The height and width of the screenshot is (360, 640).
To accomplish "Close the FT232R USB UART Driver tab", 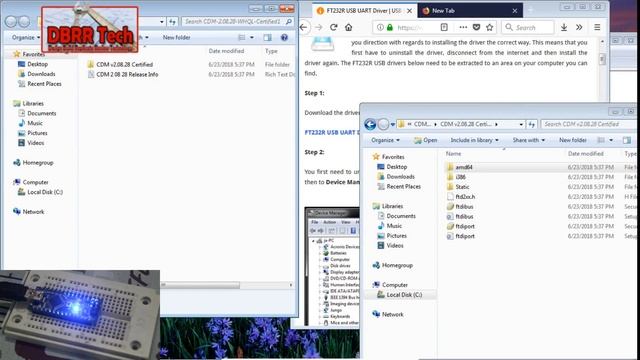I will click(409, 11).
